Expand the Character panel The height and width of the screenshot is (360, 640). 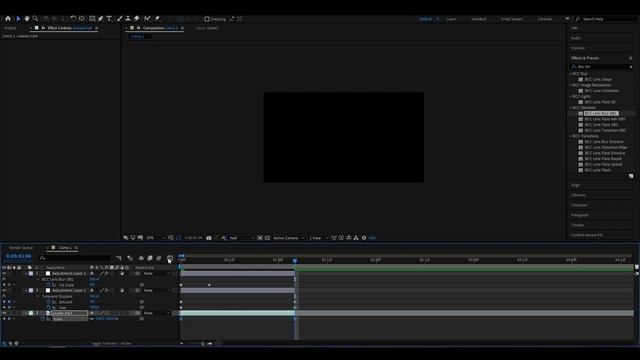tap(579, 205)
